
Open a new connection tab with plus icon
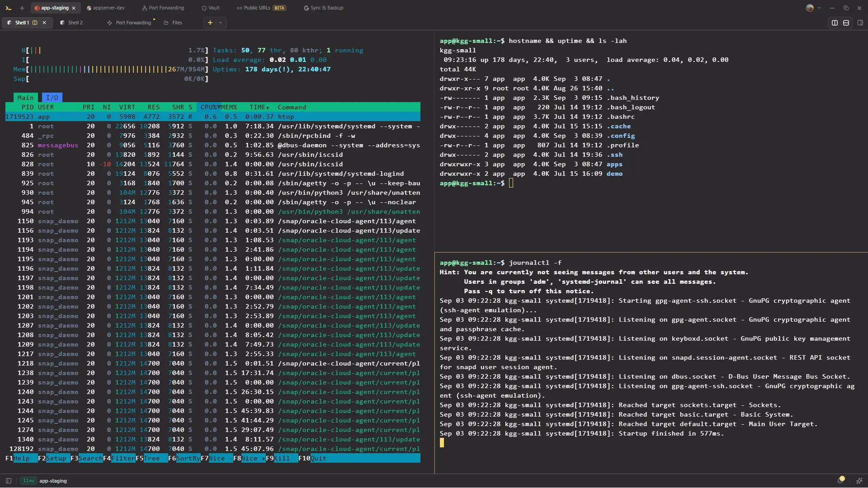point(22,8)
